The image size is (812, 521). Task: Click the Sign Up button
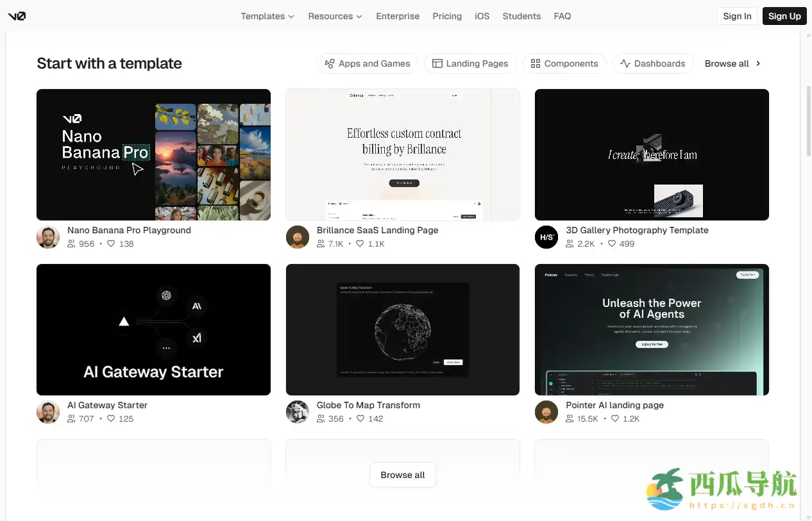pos(784,16)
